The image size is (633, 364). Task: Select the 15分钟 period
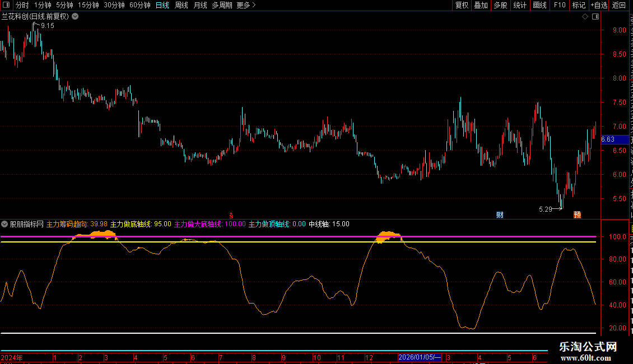click(x=89, y=5)
